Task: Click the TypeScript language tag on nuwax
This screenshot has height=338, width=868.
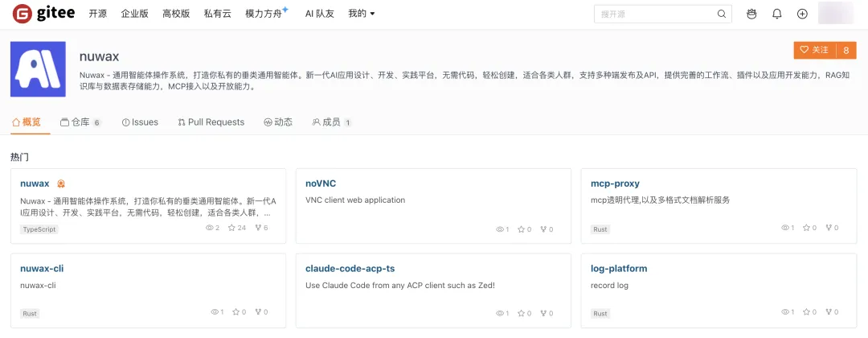Action: click(39, 229)
